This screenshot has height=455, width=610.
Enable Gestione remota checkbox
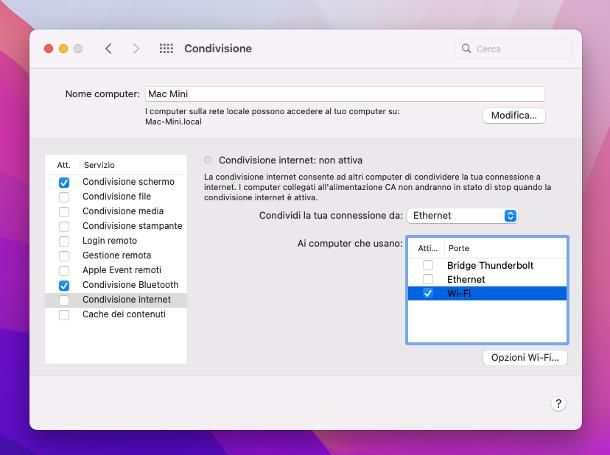(64, 256)
